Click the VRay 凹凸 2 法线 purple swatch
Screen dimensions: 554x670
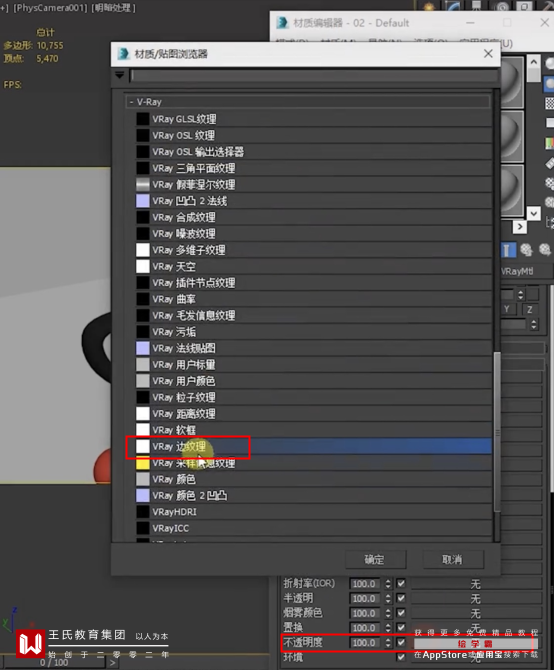143,201
